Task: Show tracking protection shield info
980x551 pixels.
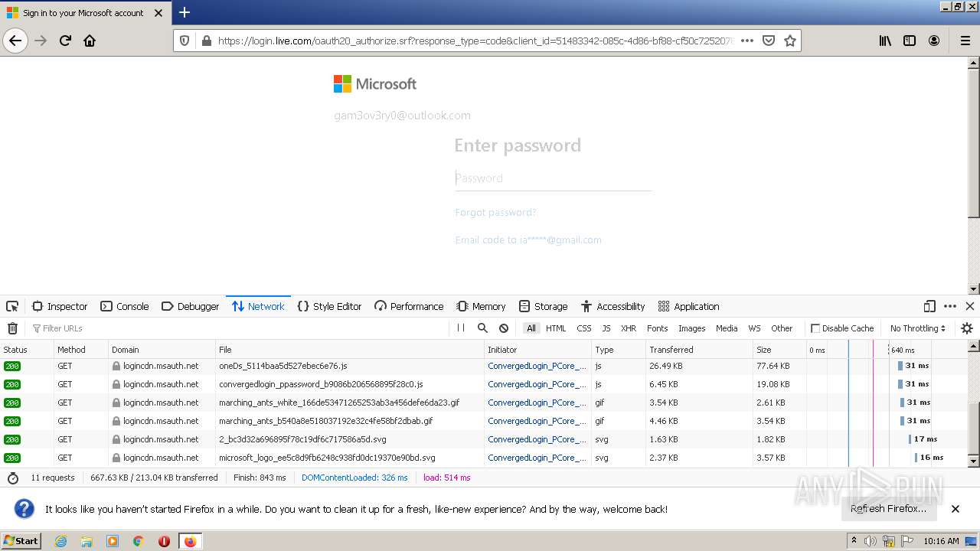Action: coord(185,41)
